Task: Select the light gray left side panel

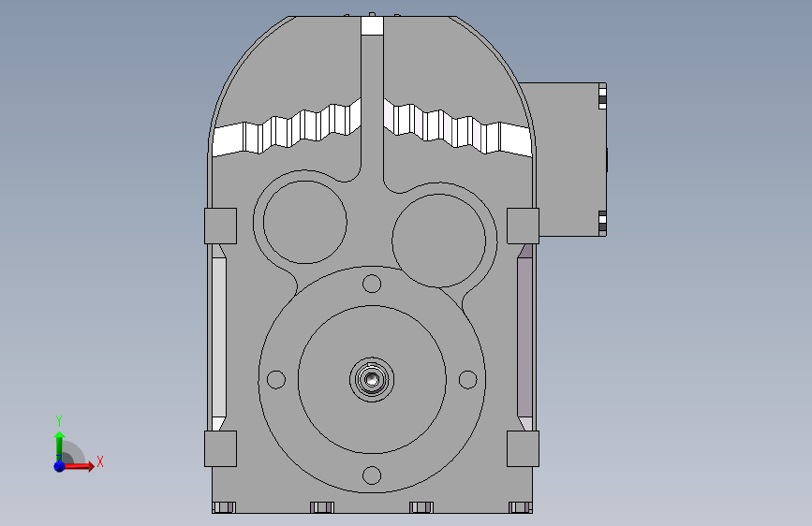Action: coord(219,338)
